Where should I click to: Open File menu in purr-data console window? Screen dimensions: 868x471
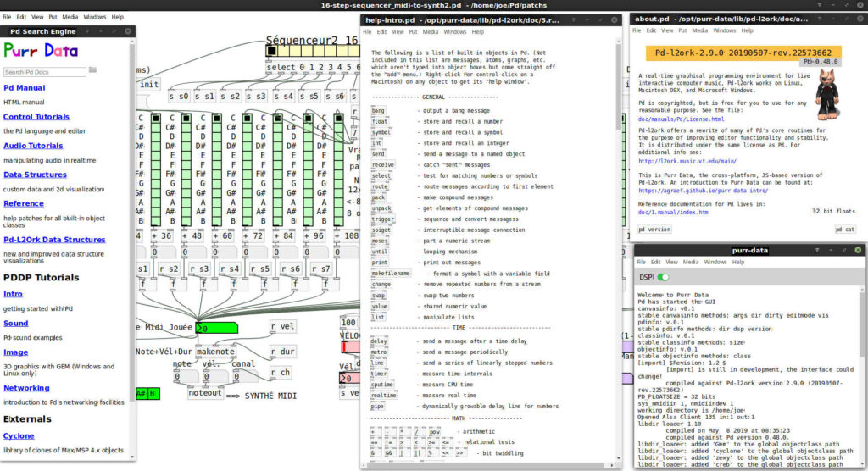pos(641,262)
